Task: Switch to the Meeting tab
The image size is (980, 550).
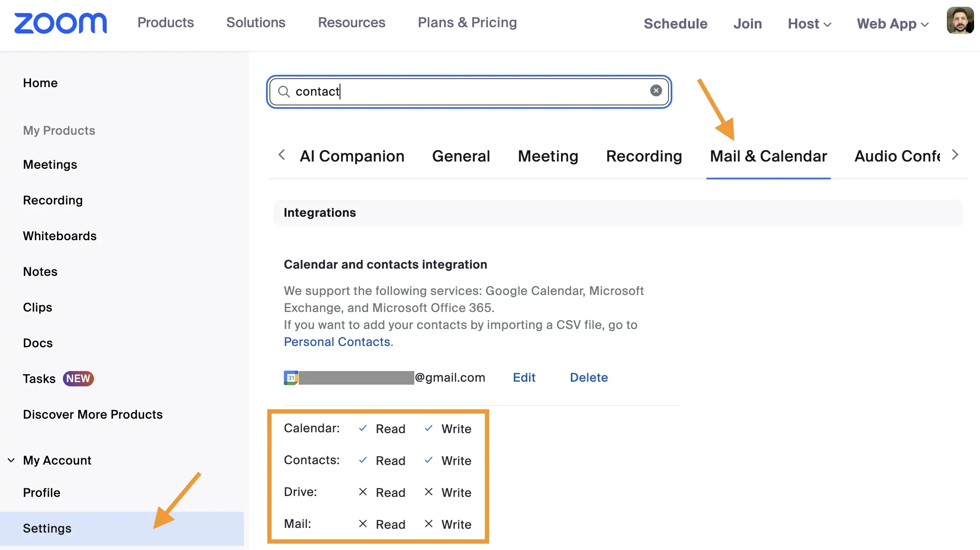Action: (548, 156)
